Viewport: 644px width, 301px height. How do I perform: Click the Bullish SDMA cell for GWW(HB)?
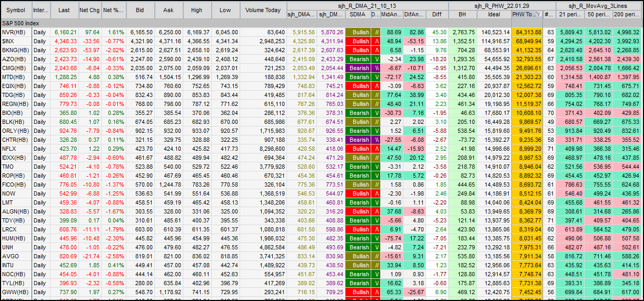coord(359,292)
